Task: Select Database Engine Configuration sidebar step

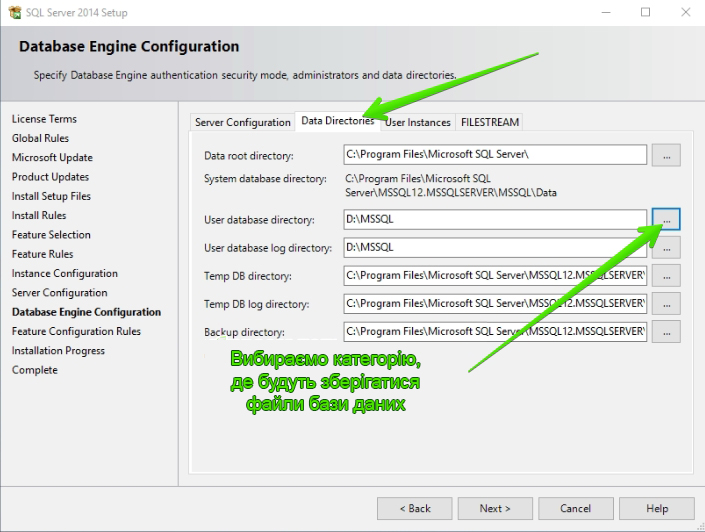Action: (86, 312)
